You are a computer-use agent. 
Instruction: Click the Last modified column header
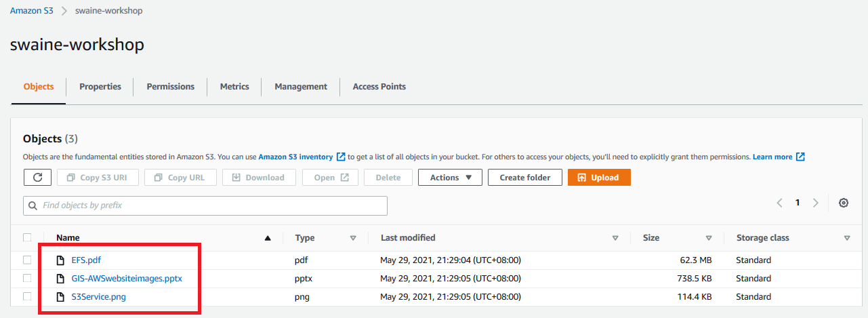[x=408, y=238]
